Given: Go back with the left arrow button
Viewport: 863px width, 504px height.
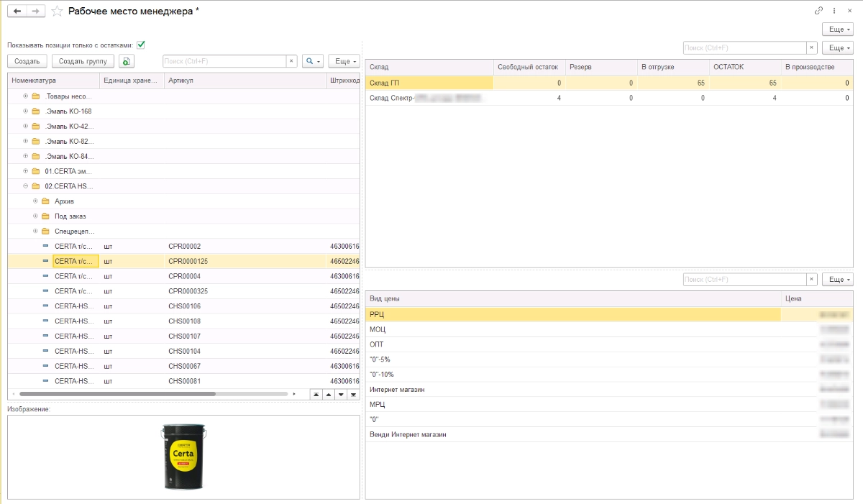Looking at the screenshot, I should 17,12.
